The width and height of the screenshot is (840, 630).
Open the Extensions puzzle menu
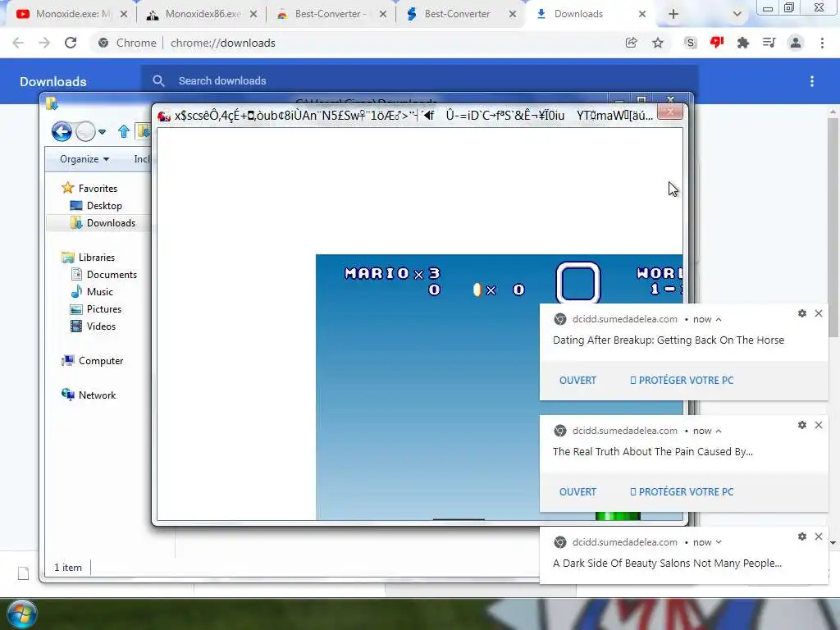click(x=743, y=43)
